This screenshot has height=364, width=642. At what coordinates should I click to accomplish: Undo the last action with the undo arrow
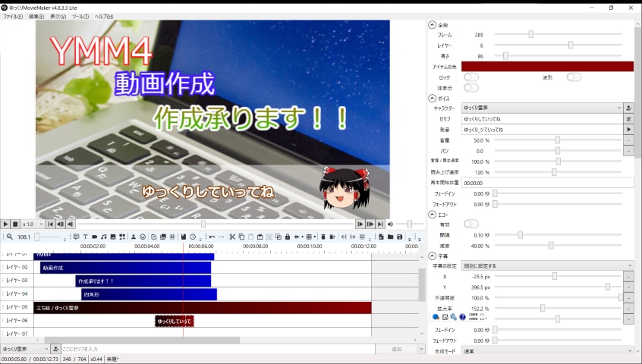tap(212, 237)
